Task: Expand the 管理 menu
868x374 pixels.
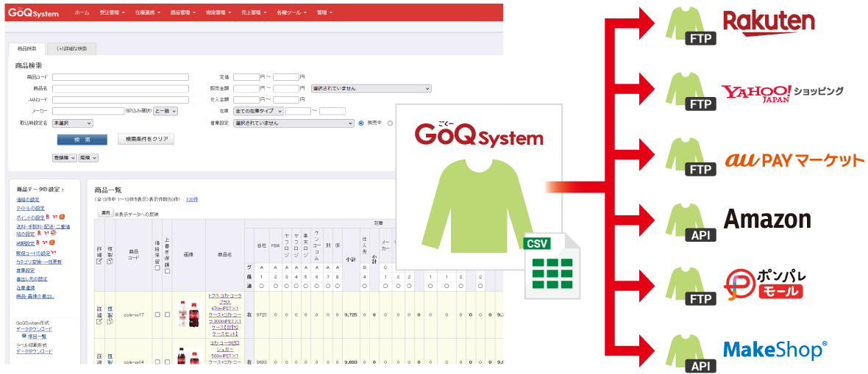Action: tap(324, 12)
